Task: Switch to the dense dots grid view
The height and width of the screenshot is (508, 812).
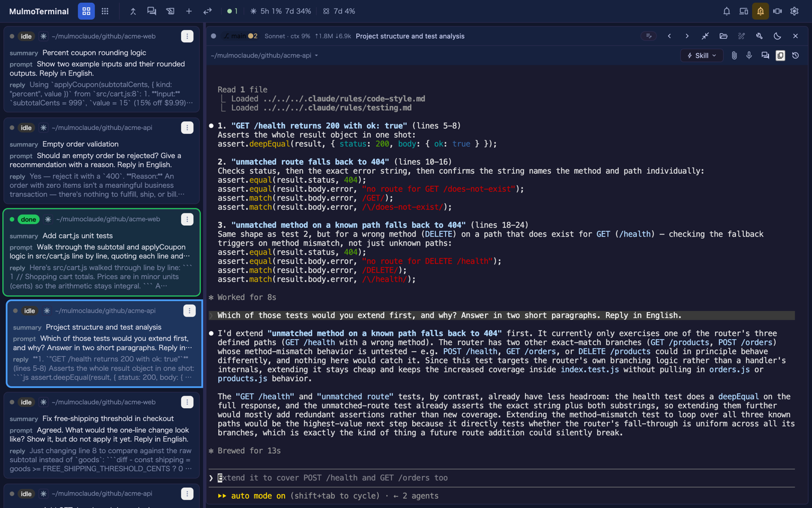Action: [x=105, y=11]
